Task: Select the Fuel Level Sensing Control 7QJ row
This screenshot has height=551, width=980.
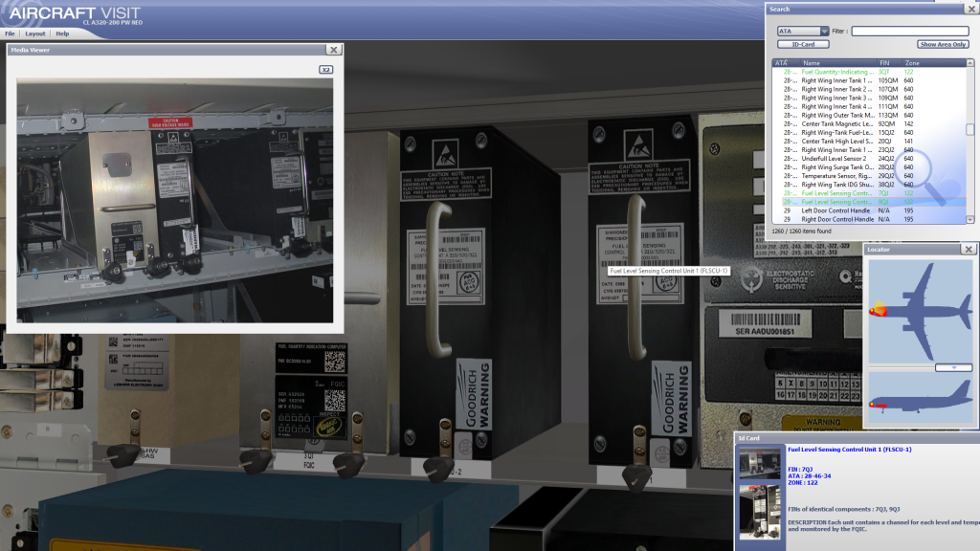Action: click(x=869, y=193)
